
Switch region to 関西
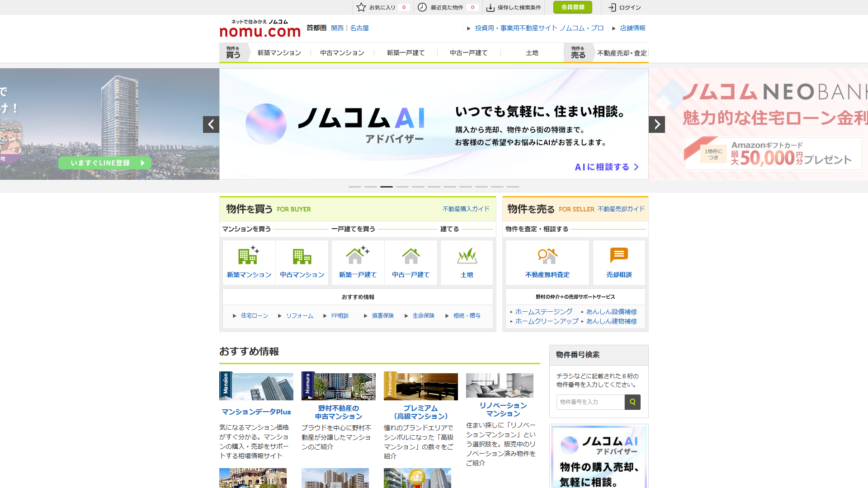click(x=337, y=28)
